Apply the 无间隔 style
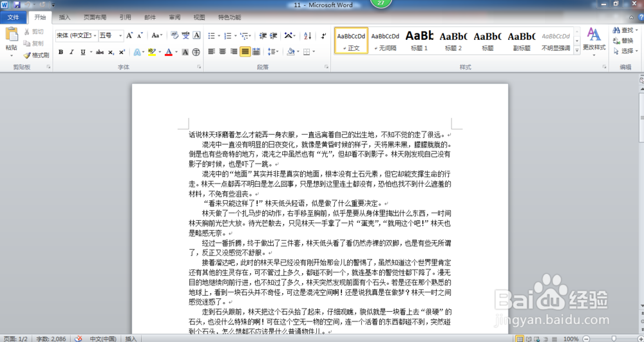 pyautogui.click(x=385, y=40)
